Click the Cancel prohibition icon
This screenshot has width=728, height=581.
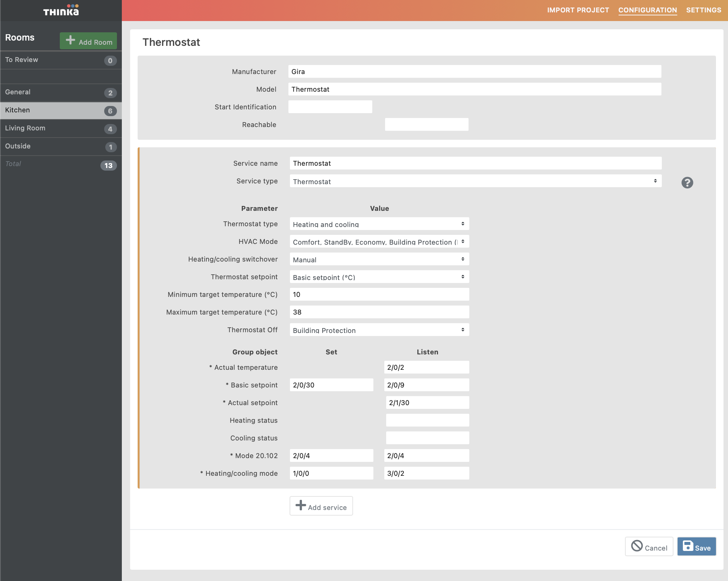[x=637, y=546]
